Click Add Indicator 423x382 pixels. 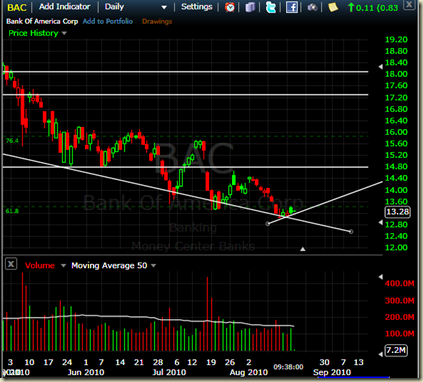[x=64, y=7]
